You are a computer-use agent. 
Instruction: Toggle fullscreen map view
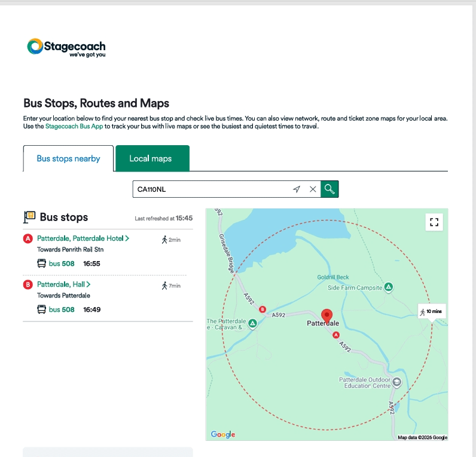coord(434,222)
